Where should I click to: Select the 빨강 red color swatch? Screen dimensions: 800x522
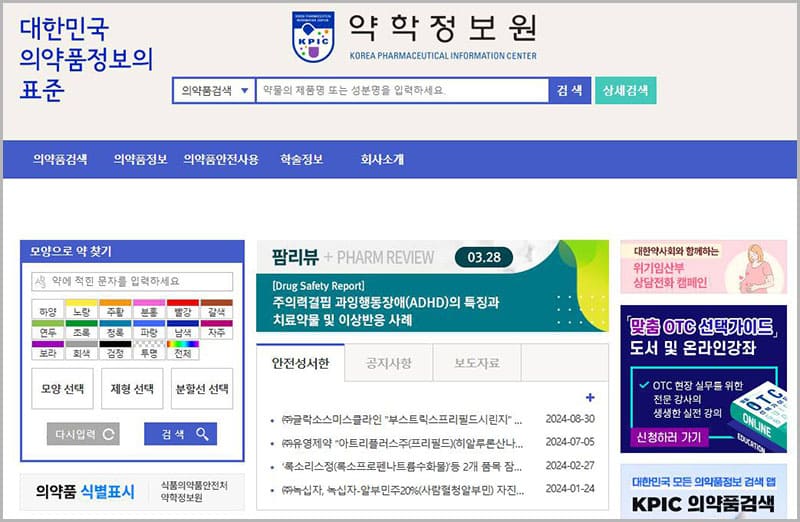(183, 310)
